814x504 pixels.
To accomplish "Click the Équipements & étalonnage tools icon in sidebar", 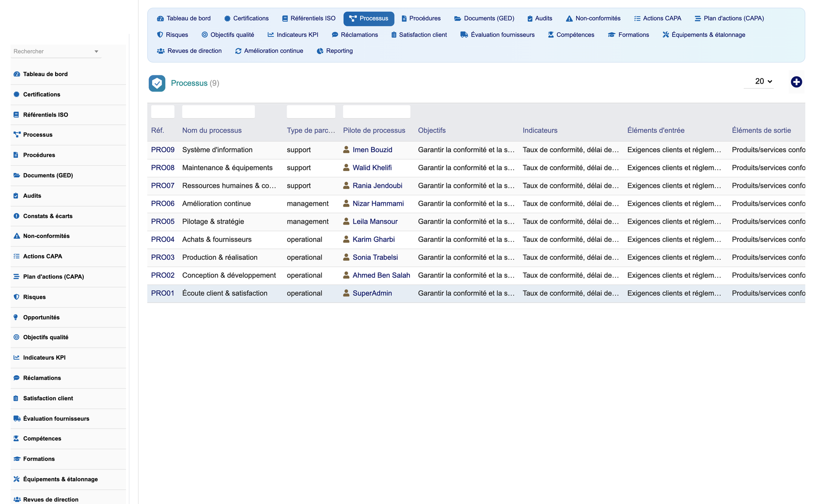I will pyautogui.click(x=17, y=479).
